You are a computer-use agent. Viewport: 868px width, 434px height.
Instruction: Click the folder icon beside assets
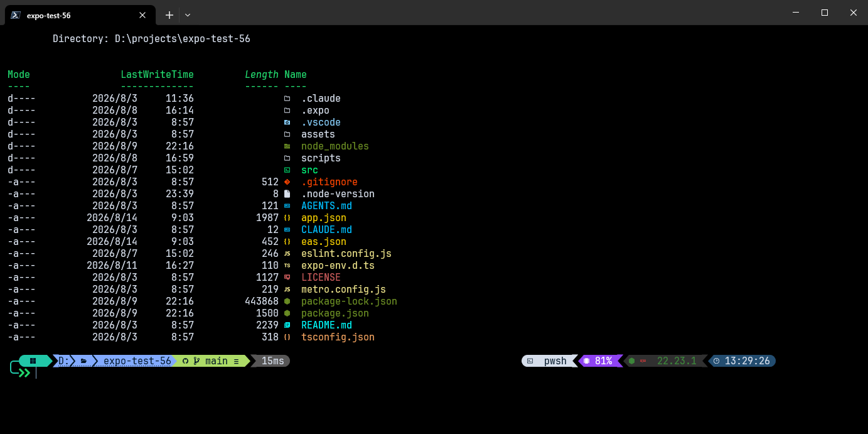[x=287, y=134]
